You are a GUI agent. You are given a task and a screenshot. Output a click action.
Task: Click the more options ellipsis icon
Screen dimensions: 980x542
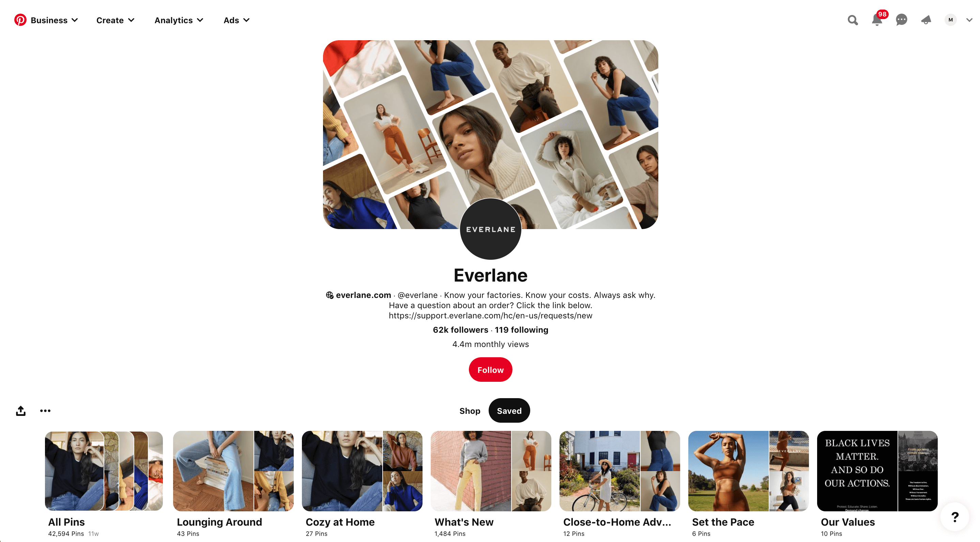tap(45, 409)
